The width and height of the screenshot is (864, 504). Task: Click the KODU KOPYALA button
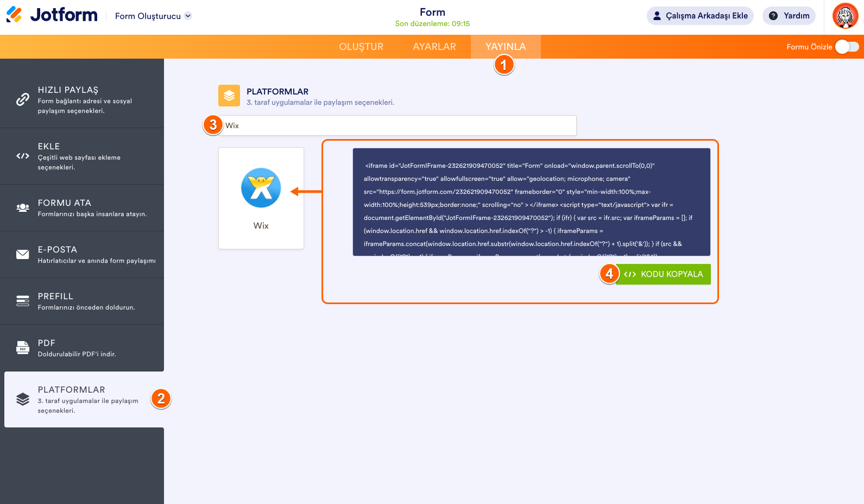tap(663, 274)
